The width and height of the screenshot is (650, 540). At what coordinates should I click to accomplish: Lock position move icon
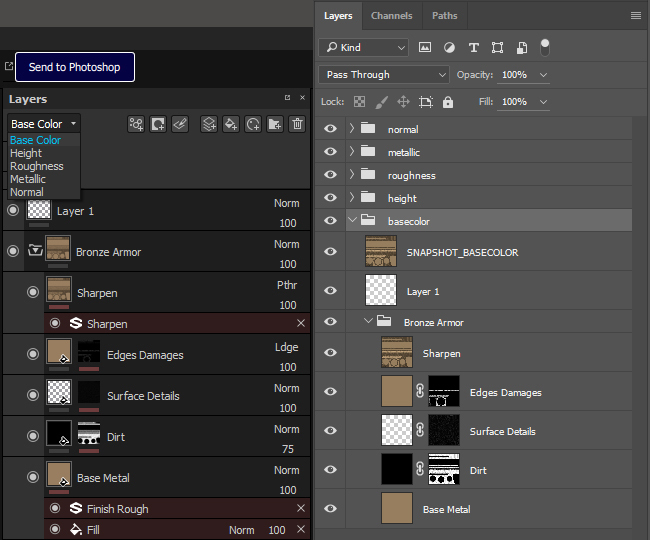pos(403,102)
